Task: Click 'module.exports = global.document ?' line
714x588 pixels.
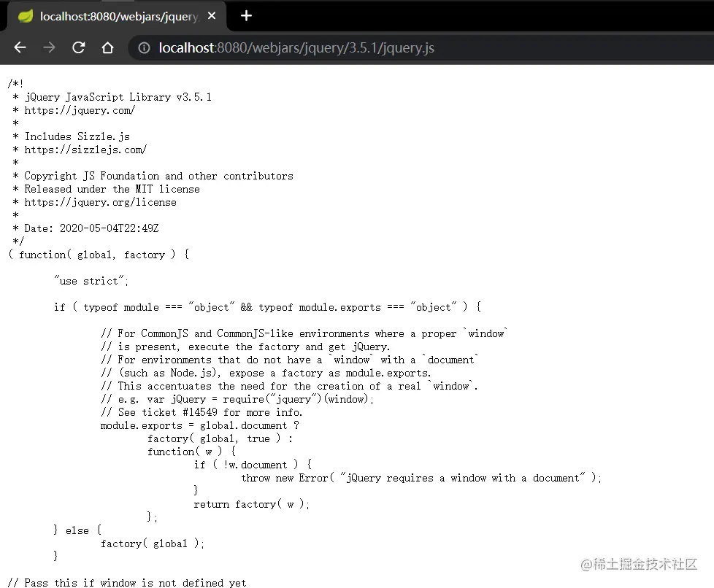Action: click(200, 425)
